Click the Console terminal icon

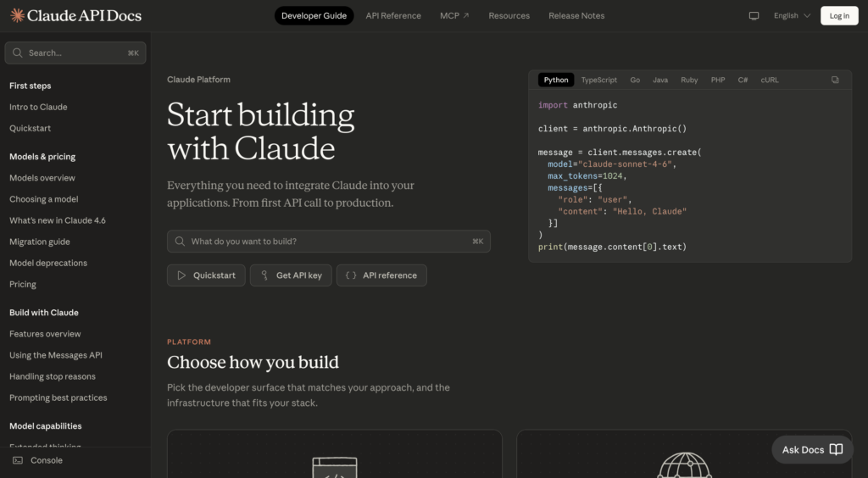18,460
